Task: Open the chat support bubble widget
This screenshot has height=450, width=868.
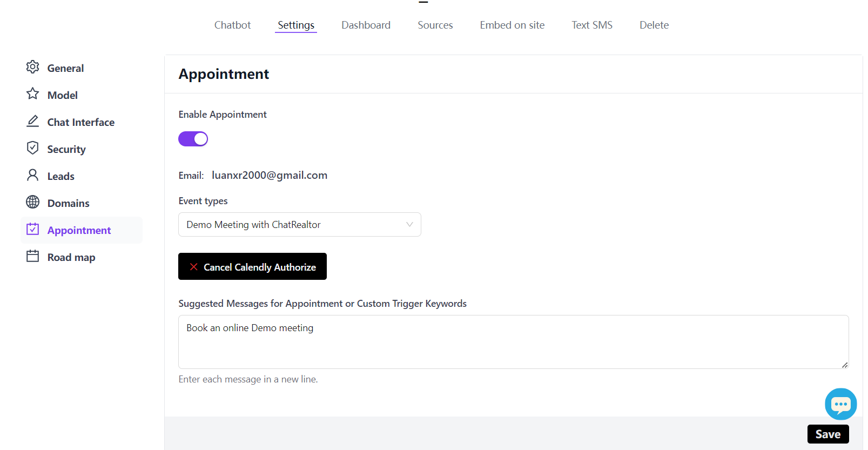Action: pos(840,404)
